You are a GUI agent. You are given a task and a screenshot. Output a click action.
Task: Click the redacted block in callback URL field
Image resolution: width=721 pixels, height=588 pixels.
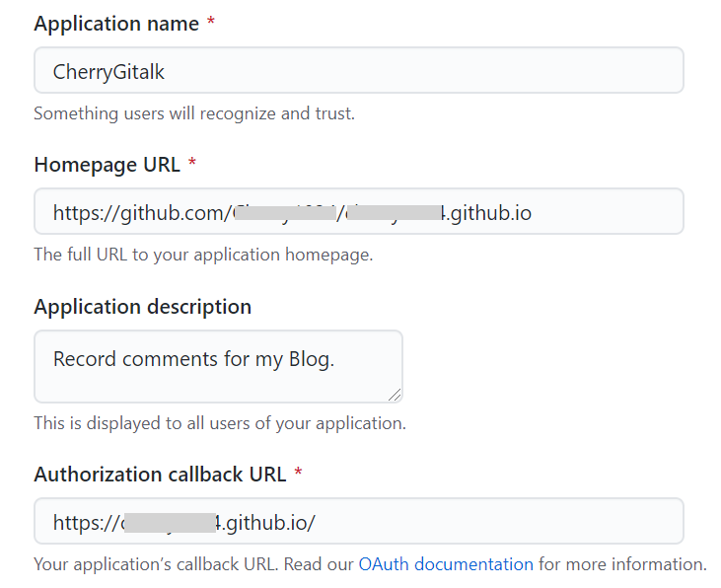[x=170, y=522]
